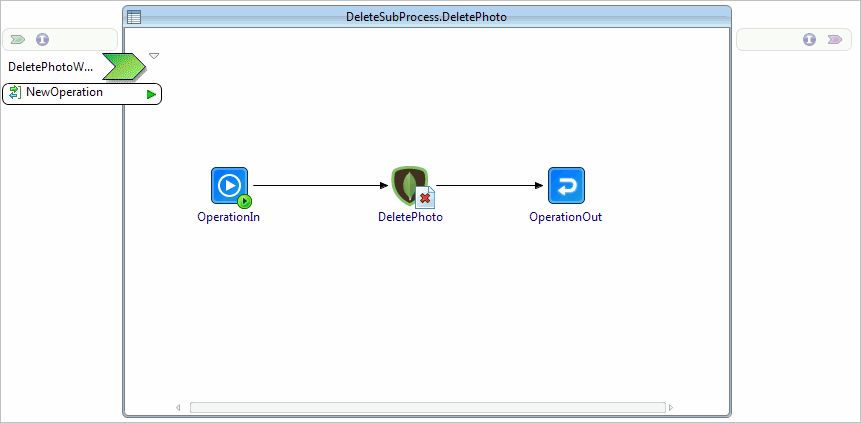Click the DeleteSubProcess.DeletePhoto title
This screenshot has height=423, width=861.
tap(426, 17)
